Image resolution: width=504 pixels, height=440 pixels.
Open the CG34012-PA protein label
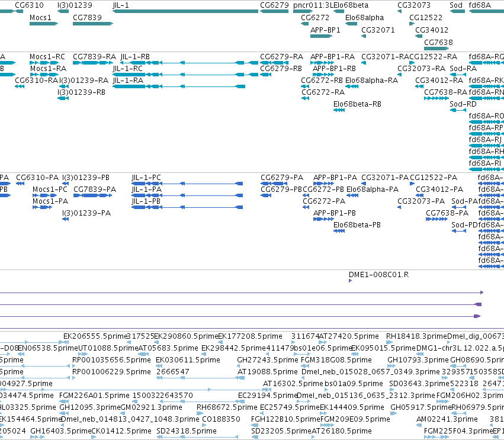tap(439, 190)
